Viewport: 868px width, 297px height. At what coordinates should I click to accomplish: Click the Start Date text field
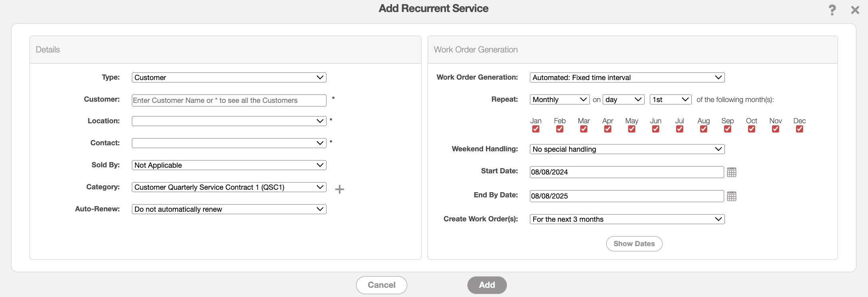626,172
